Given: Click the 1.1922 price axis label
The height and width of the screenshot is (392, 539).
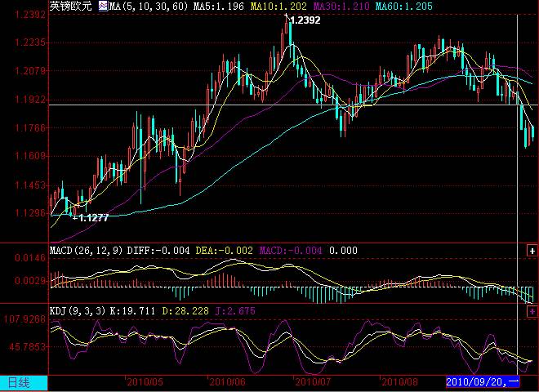Looking at the screenshot, I should [30, 100].
